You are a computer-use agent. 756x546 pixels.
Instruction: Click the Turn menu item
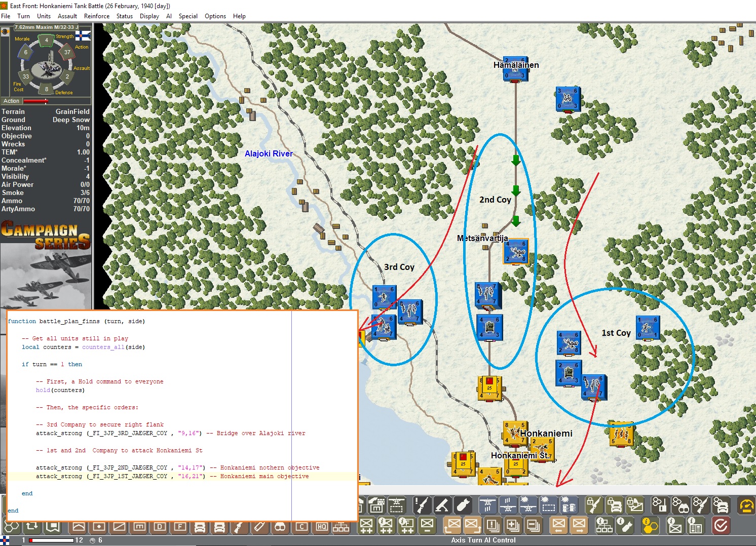[23, 16]
